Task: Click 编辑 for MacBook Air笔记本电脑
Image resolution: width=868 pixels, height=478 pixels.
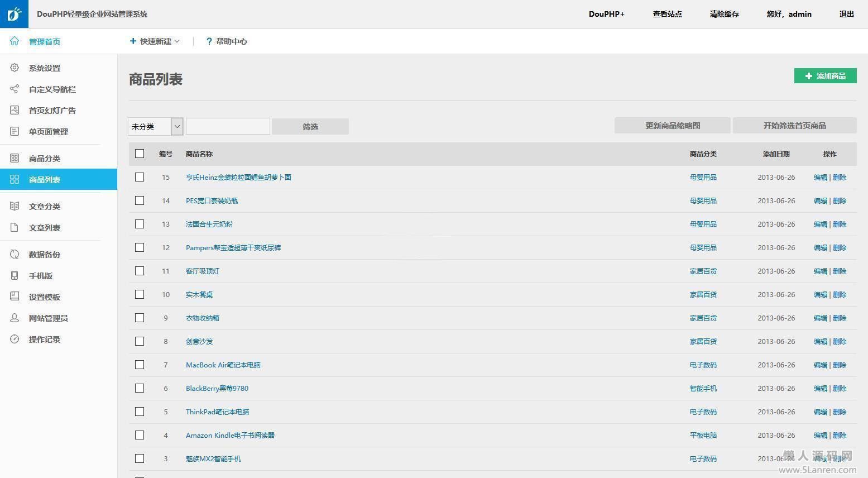Action: pos(820,365)
